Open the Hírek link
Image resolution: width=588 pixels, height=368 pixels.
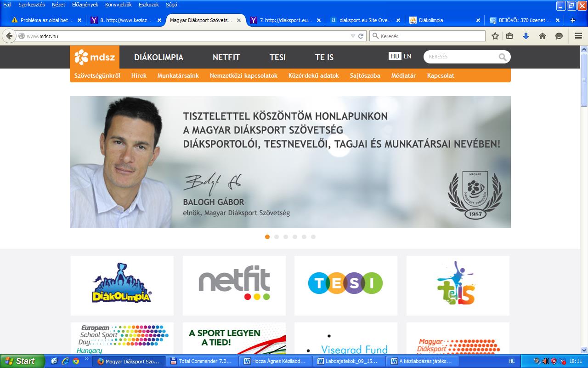point(139,75)
